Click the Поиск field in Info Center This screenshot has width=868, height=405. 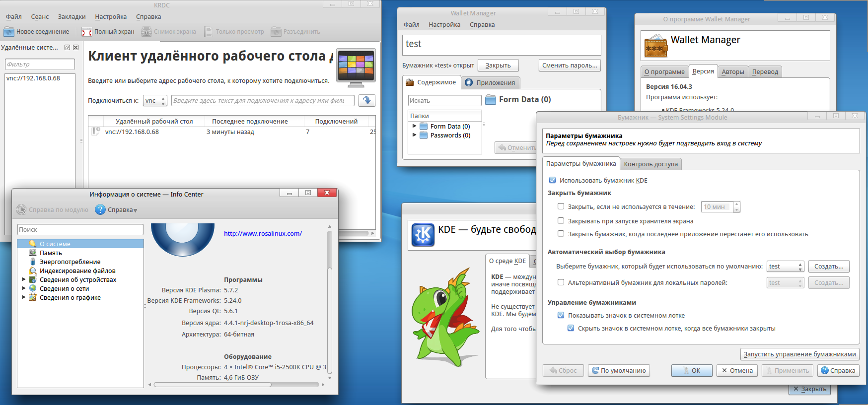coord(80,229)
